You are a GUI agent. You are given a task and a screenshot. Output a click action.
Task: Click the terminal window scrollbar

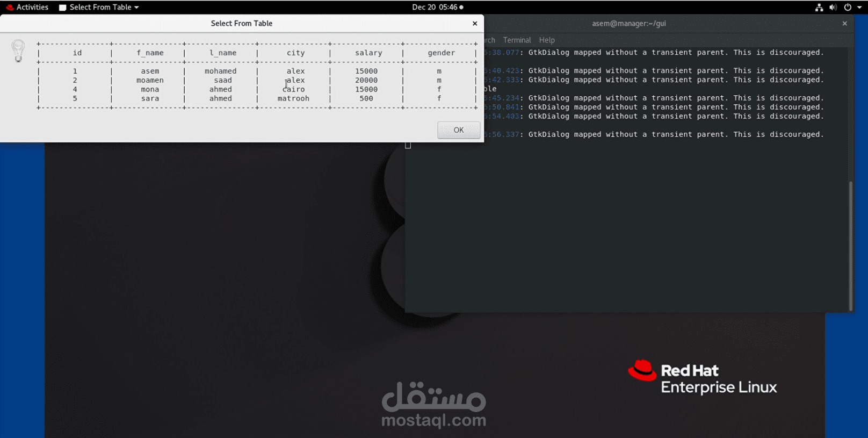click(x=851, y=245)
